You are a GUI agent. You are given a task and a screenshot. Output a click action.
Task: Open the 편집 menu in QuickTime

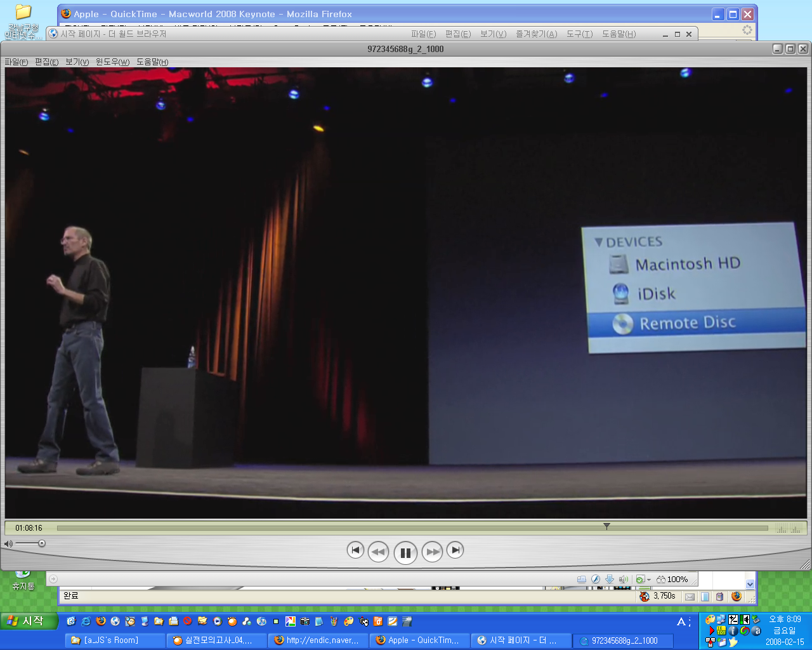tap(46, 62)
